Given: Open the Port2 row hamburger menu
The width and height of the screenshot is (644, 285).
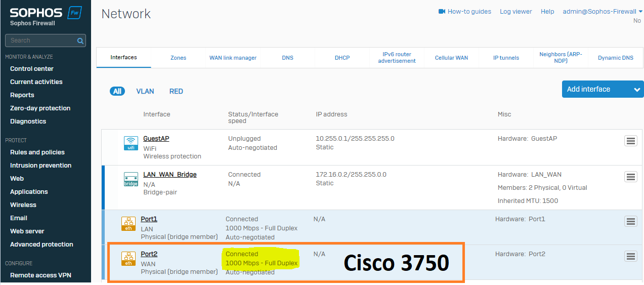Looking at the screenshot, I should (x=630, y=256).
